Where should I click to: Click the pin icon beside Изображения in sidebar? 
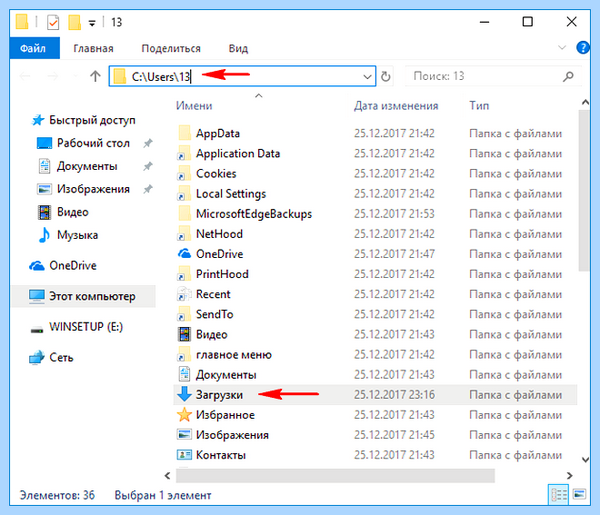pos(148,189)
